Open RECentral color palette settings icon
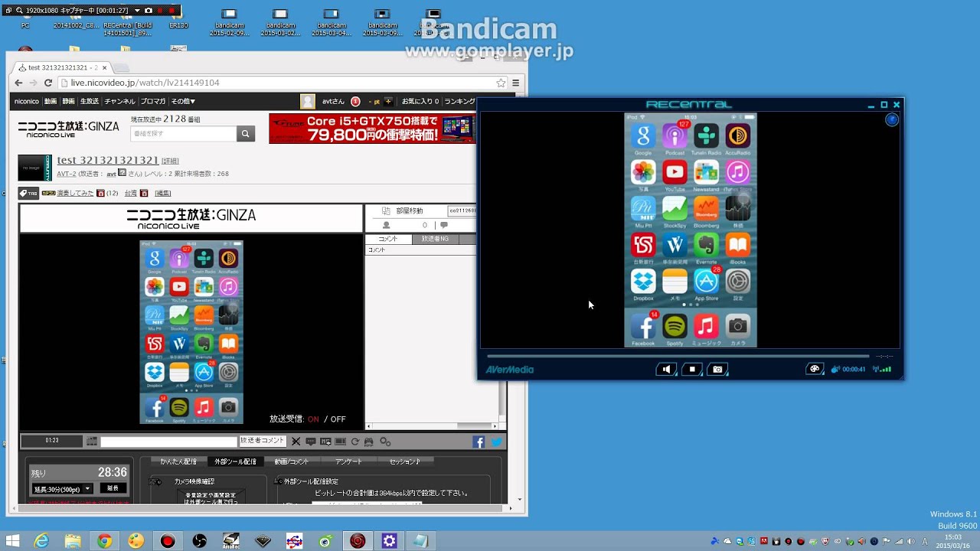This screenshot has height=551, width=980. click(815, 369)
